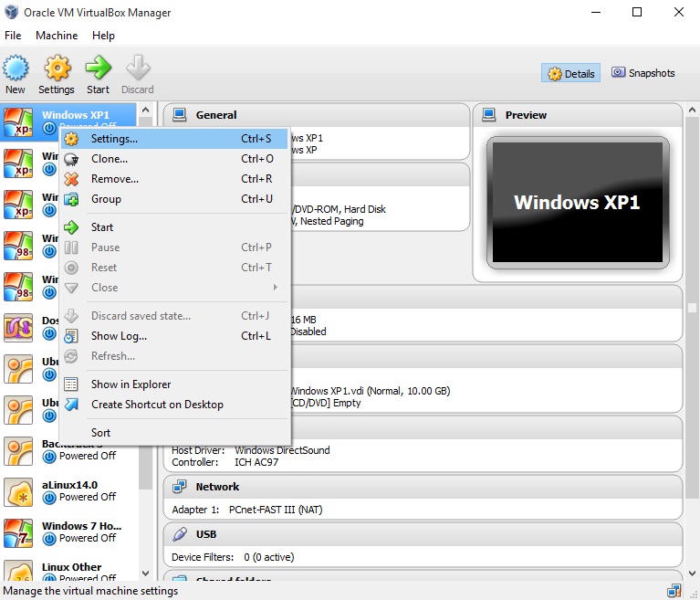Select the Windows 7 Ho... virtual machine

[x=69, y=532]
